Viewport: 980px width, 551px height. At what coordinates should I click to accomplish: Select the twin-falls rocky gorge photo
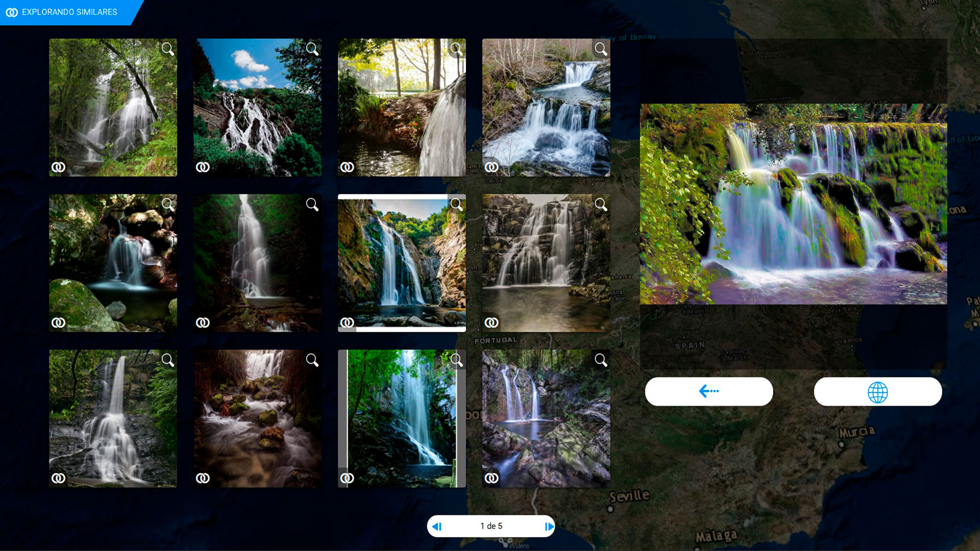[546, 418]
